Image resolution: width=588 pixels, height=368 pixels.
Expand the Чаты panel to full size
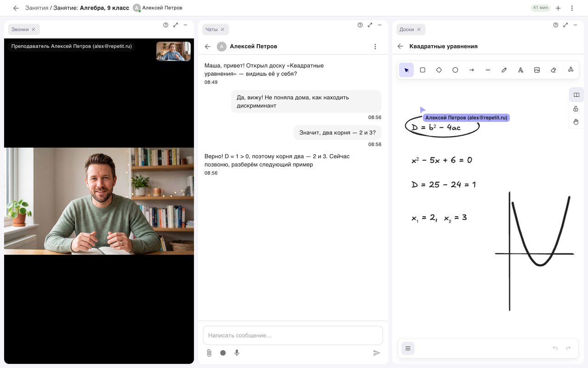point(370,25)
